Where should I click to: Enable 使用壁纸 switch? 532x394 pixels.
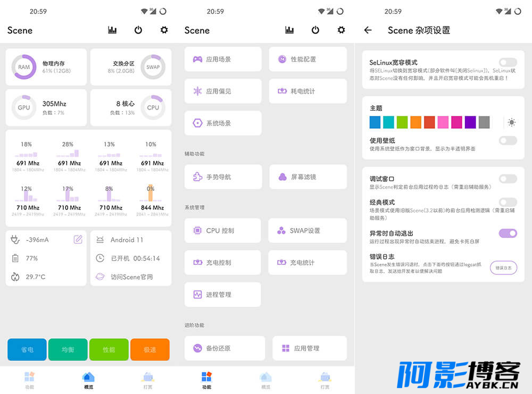(x=508, y=140)
